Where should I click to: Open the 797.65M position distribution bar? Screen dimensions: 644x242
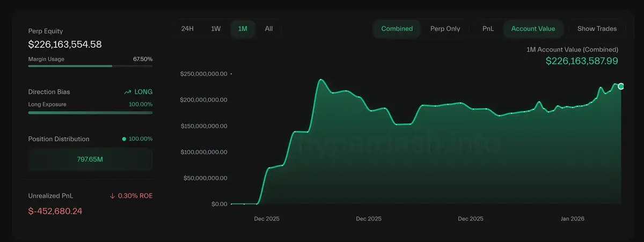90,159
